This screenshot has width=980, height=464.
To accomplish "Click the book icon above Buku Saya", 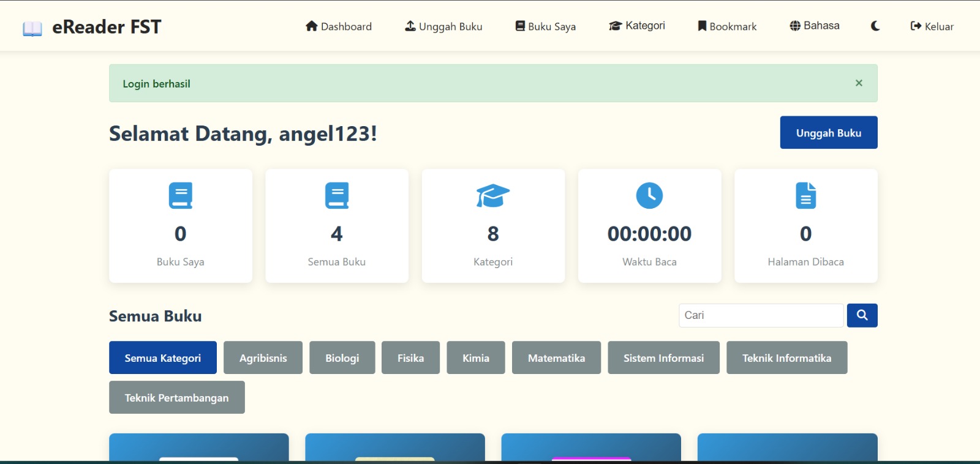I will (x=181, y=195).
